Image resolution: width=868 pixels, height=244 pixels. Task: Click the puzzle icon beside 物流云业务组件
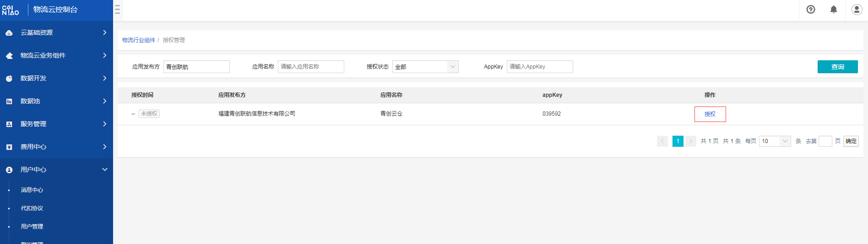pos(9,56)
